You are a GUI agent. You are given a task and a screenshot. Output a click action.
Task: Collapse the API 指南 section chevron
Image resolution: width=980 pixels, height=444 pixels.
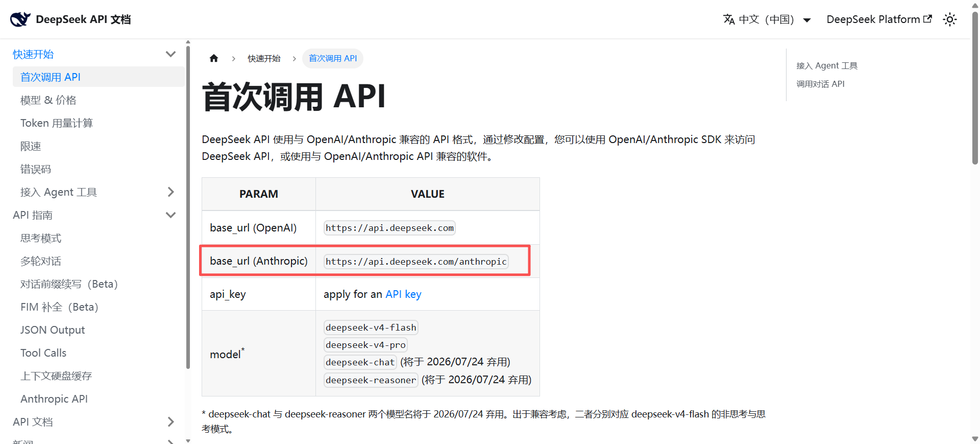pyautogui.click(x=171, y=215)
